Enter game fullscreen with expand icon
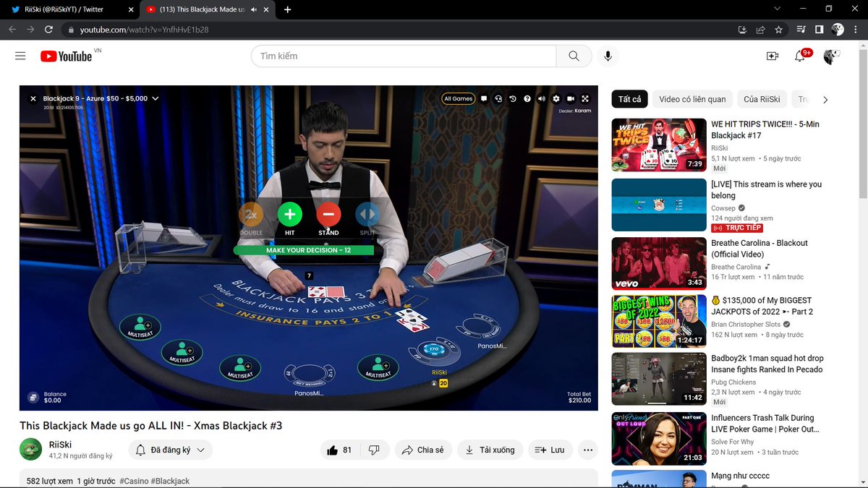The image size is (868, 488). (585, 98)
